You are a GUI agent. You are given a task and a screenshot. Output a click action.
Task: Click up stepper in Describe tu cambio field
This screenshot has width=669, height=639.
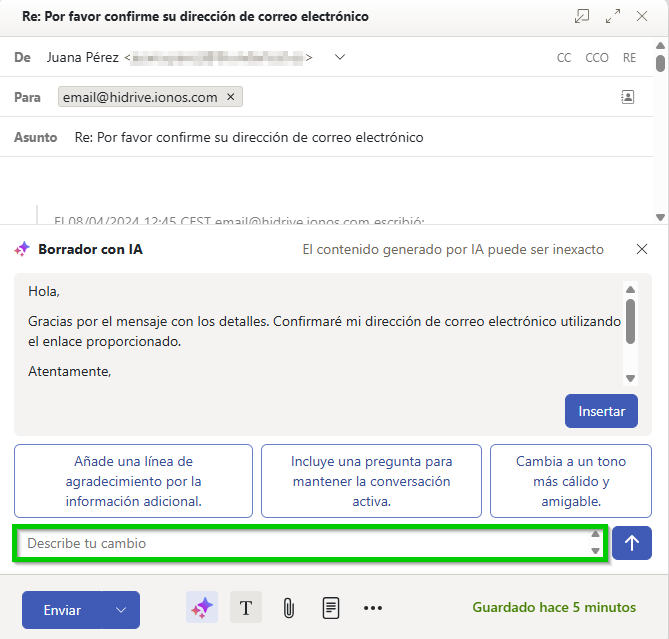(x=596, y=534)
